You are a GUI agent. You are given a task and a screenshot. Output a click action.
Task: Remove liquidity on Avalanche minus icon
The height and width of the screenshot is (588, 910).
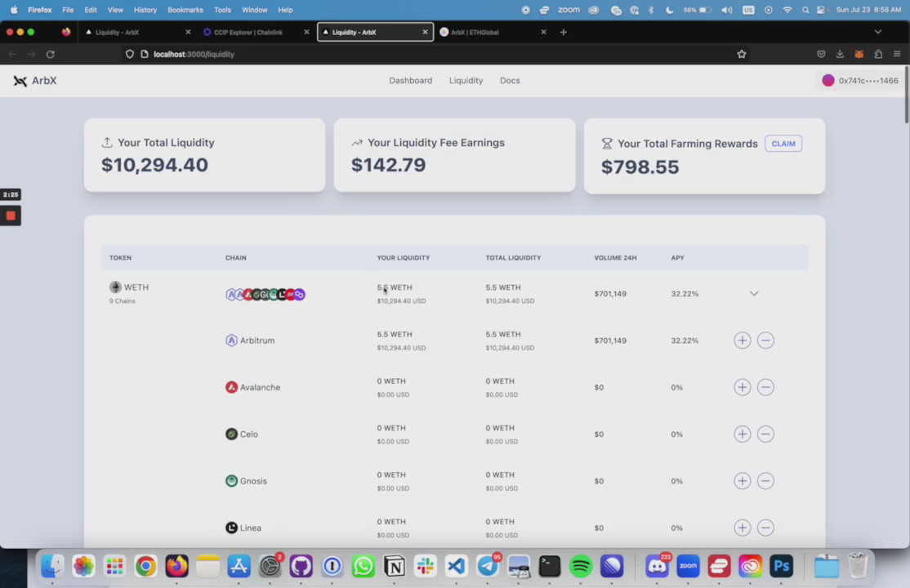tap(765, 387)
